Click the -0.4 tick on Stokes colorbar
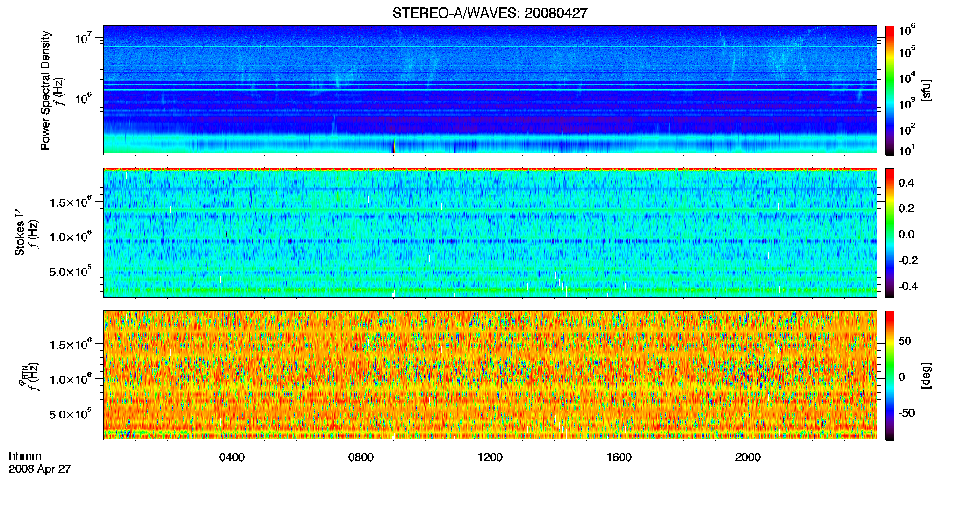This screenshot has height=505, width=980. pyautogui.click(x=908, y=286)
